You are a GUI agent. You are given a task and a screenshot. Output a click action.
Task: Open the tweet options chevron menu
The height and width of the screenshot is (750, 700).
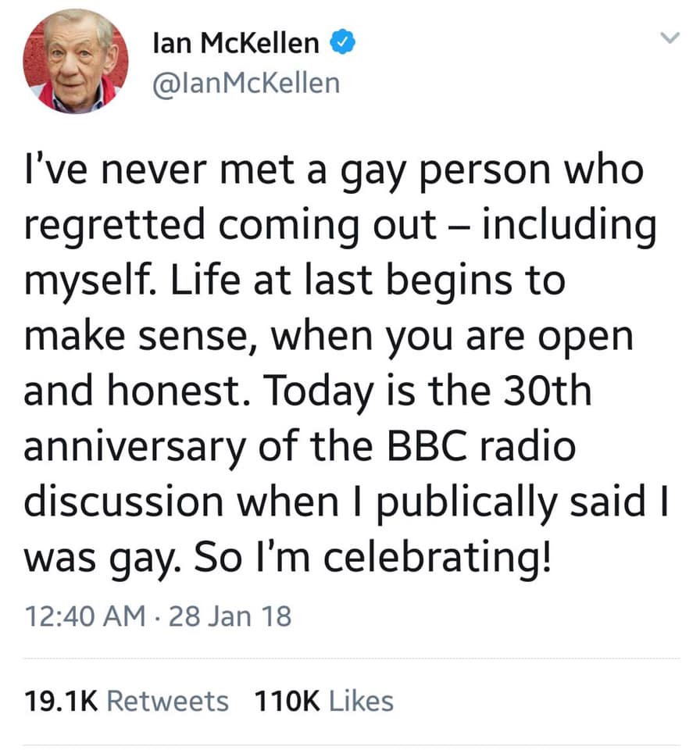(x=667, y=38)
